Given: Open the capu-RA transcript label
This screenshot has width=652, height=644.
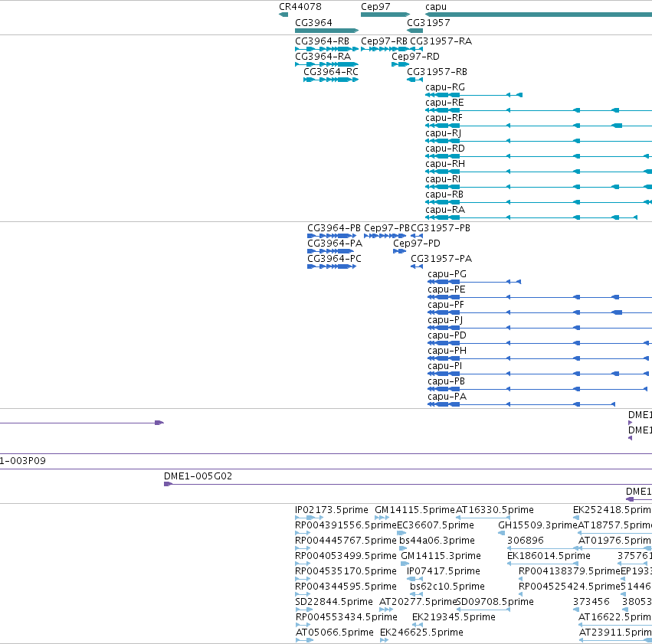Looking at the screenshot, I should tap(445, 211).
